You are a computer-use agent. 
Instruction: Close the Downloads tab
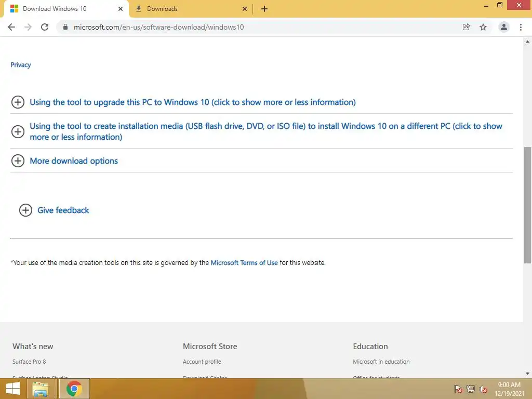tap(245, 9)
